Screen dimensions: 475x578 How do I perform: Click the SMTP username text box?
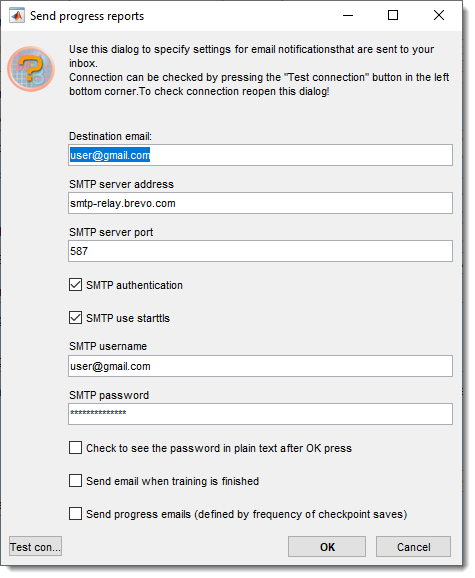260,366
